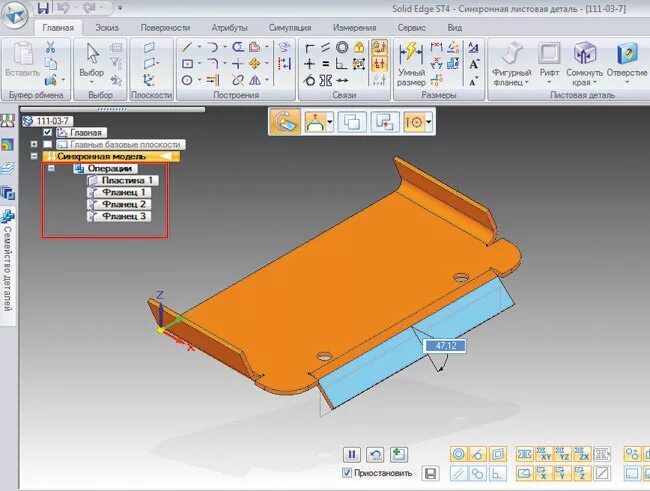Image resolution: width=650 pixels, height=491 pixels.
Task: Open the Измерения tab
Action: point(354,28)
